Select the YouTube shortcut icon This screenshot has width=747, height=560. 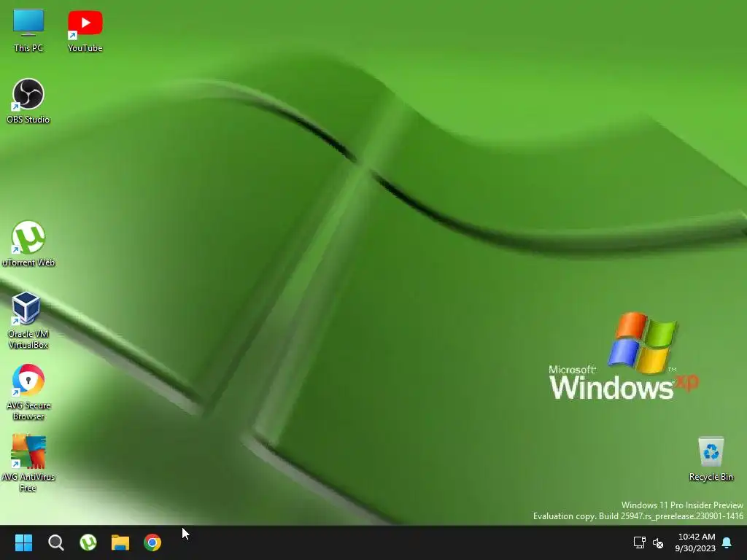pyautogui.click(x=85, y=30)
